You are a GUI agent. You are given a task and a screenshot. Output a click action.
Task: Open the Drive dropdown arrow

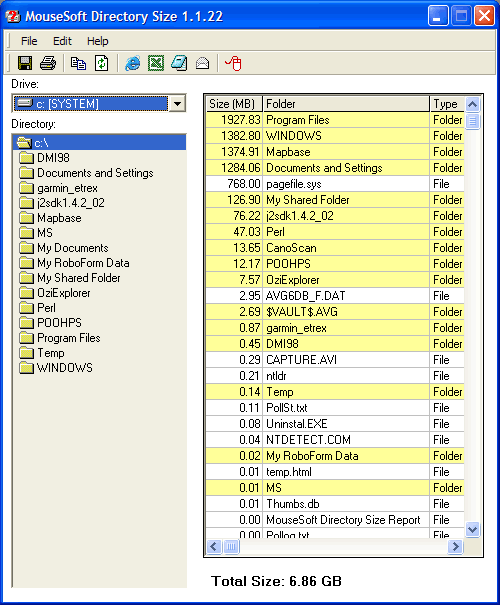177,103
